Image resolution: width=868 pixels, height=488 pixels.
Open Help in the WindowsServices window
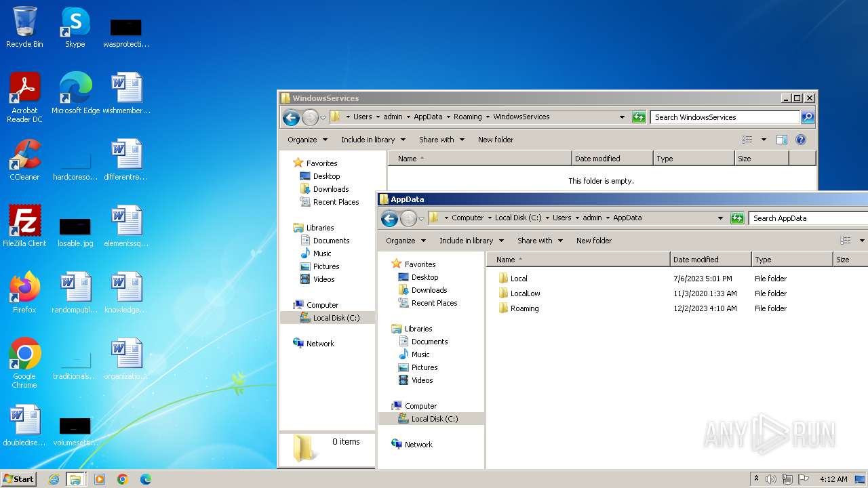pos(801,140)
